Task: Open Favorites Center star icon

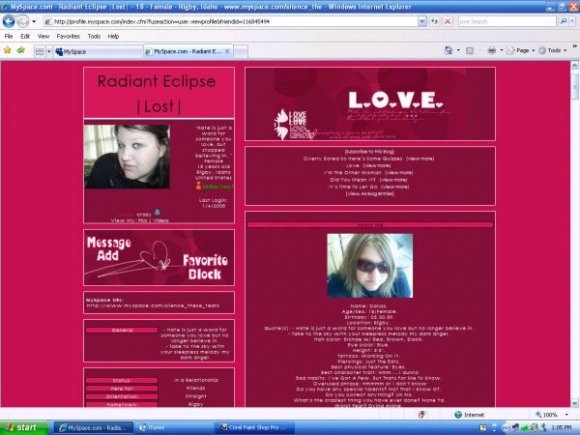Action: (x=7, y=50)
